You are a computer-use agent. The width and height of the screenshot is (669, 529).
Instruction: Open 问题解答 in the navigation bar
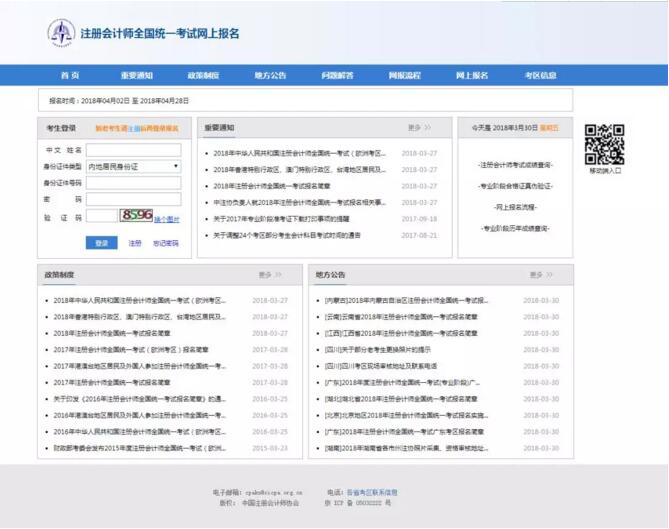tap(338, 76)
